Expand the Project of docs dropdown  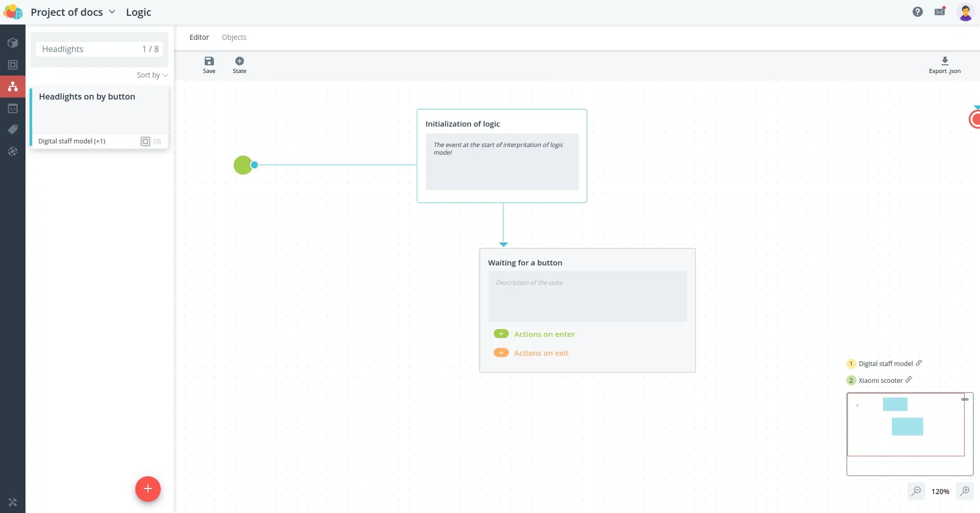[x=112, y=12]
